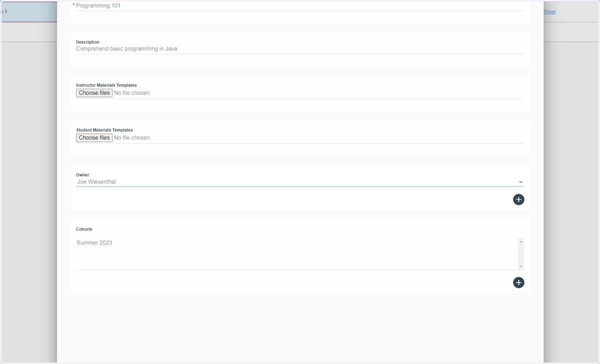600x364 pixels.
Task: Open the Owner dropdown showing Joe Wiesenthal
Action: click(x=300, y=182)
